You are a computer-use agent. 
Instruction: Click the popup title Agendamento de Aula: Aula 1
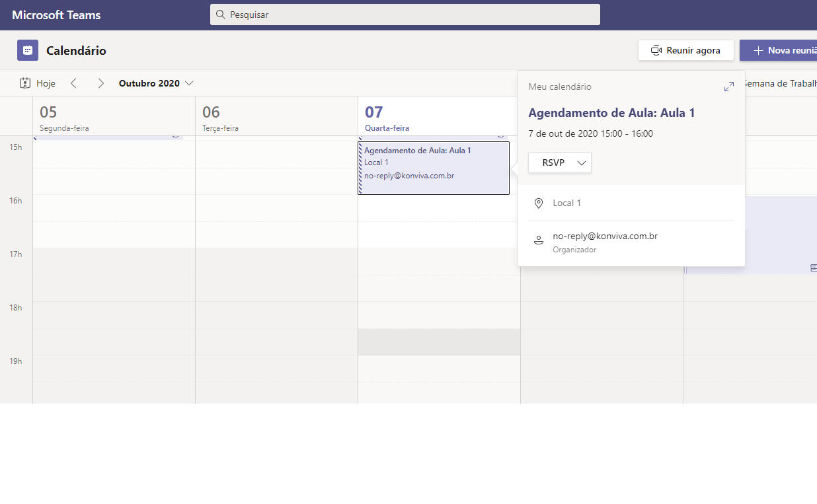tap(611, 113)
